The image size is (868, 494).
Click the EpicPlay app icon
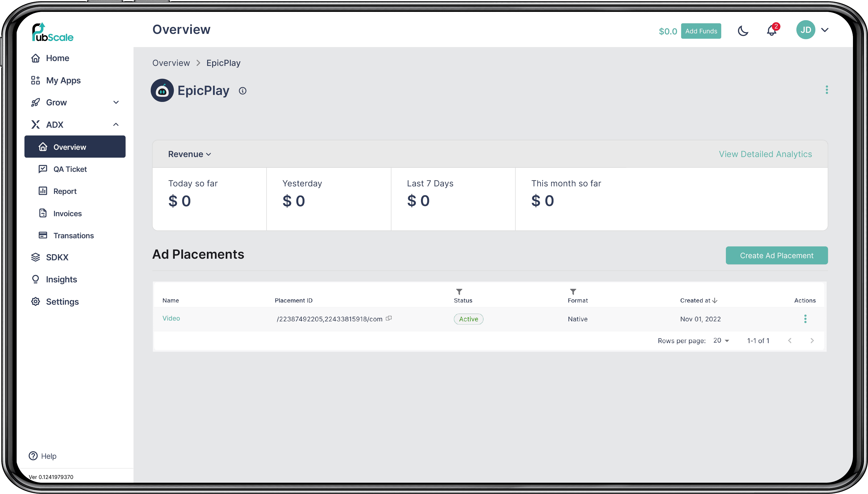coord(162,91)
